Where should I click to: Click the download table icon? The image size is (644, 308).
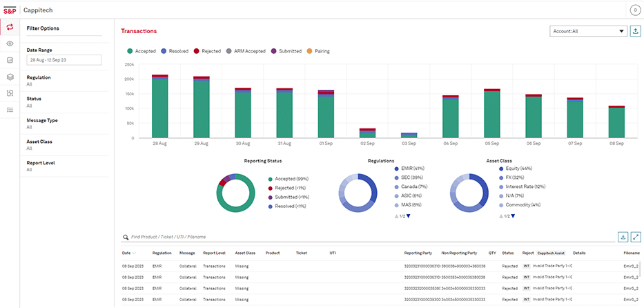[x=623, y=237]
